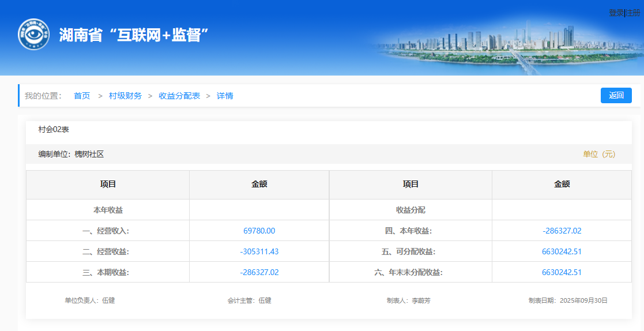Navigate to 收益分配表 breadcrumb

179,96
